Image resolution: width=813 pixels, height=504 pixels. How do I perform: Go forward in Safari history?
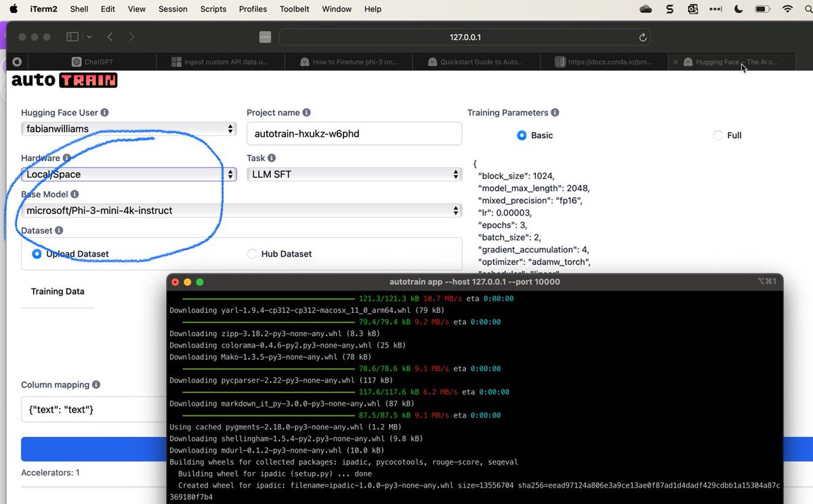click(131, 37)
